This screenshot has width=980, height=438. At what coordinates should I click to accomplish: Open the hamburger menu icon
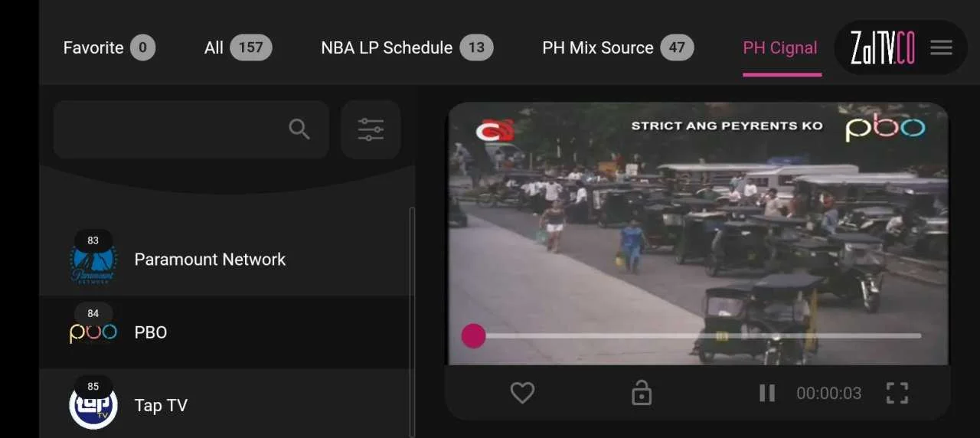[941, 47]
